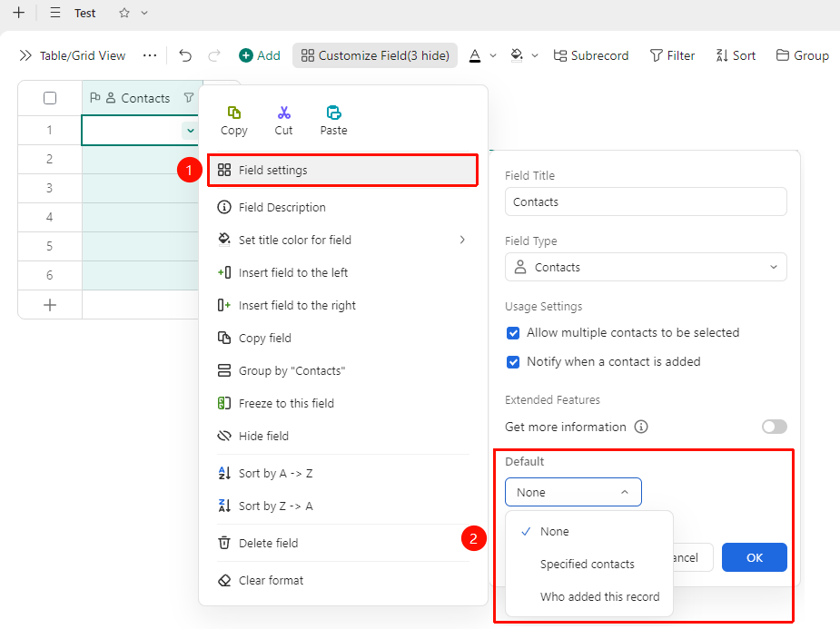
Task: Open Field Description menu item
Action: (343, 207)
